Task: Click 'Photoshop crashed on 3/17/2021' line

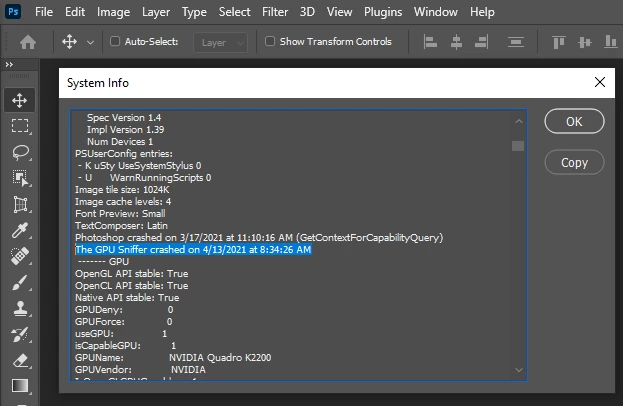Action: coord(259,238)
